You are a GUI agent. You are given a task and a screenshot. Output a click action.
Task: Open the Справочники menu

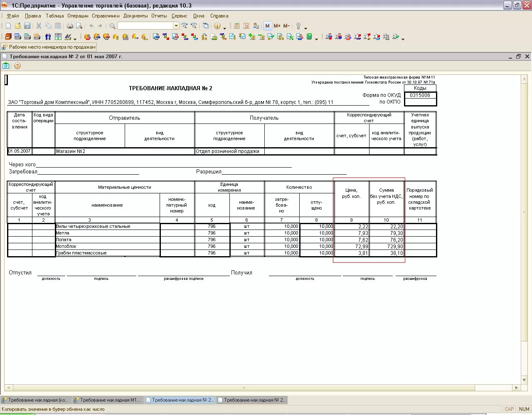pyautogui.click(x=106, y=16)
